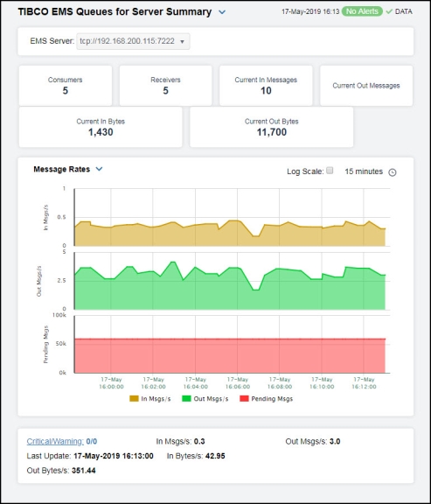Select the Receivers 5 card

click(x=165, y=86)
